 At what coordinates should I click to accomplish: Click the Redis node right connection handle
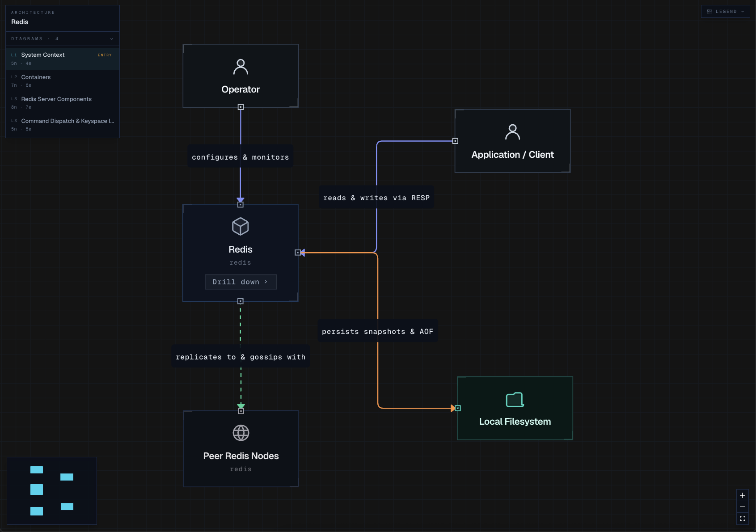298,253
